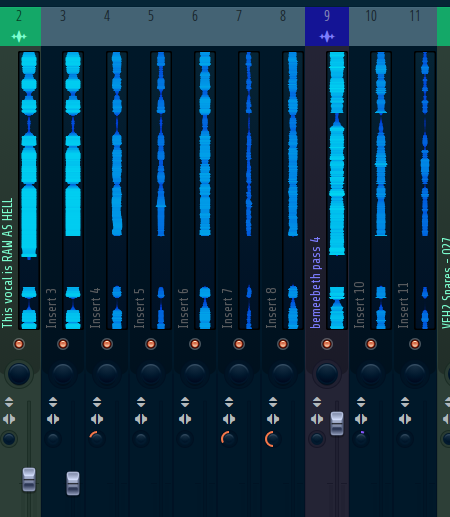Click the Insert 4 stereo separation knob

[x=97, y=439]
